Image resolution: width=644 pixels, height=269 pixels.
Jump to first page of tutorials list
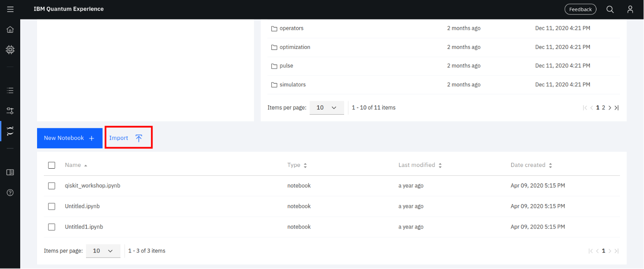pos(585,108)
